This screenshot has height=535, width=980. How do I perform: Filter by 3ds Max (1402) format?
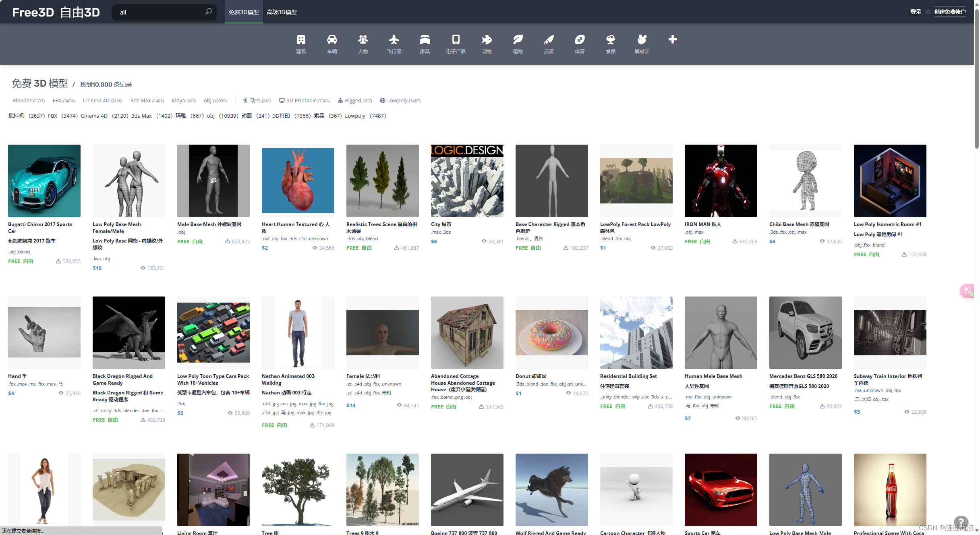click(x=147, y=101)
